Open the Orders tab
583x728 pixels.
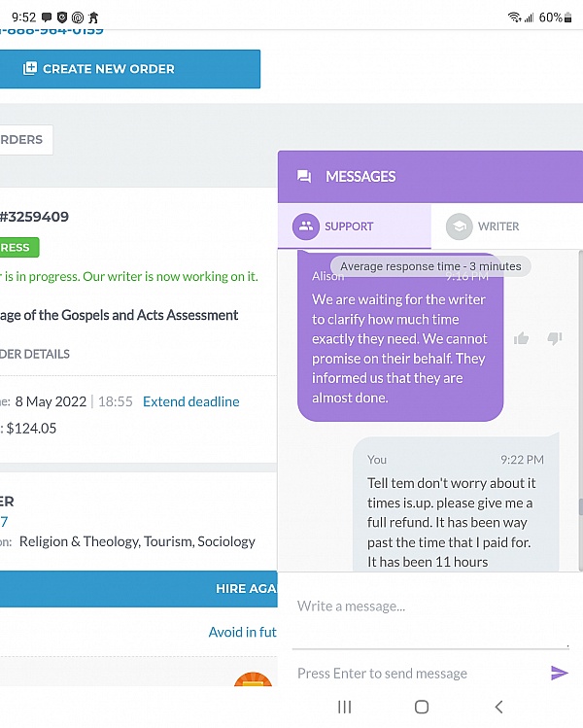tap(23, 140)
